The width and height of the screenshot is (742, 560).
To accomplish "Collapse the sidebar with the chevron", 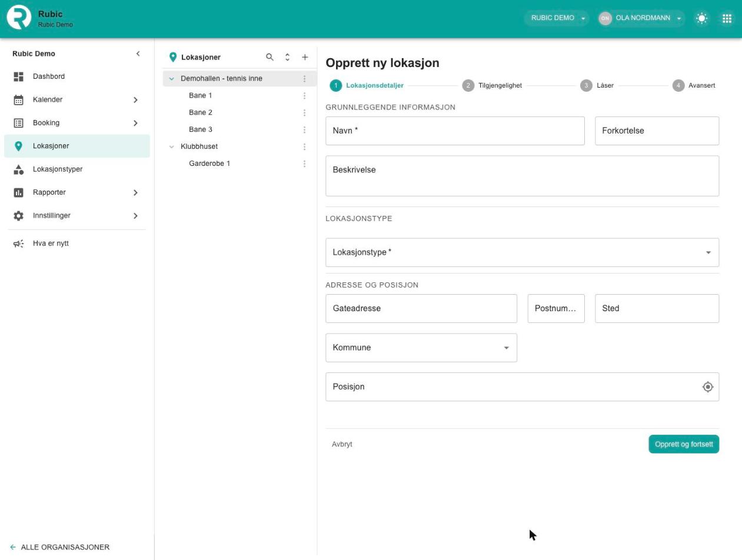I will click(138, 54).
